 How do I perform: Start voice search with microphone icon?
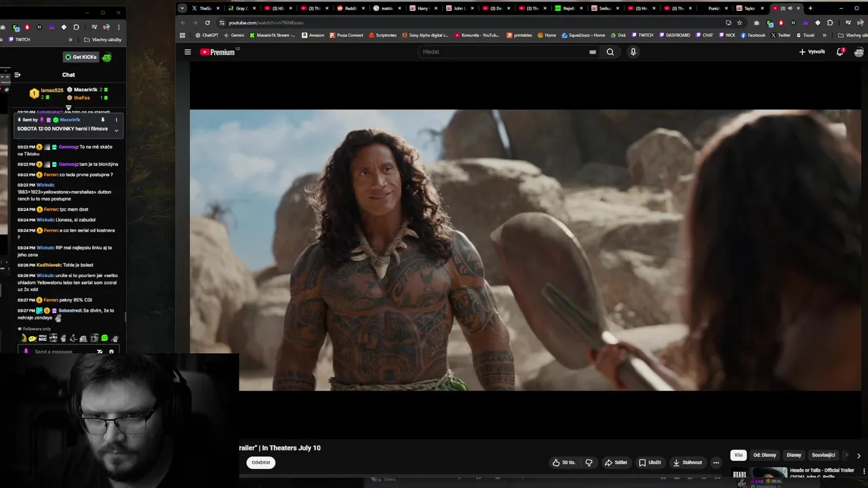click(x=633, y=52)
